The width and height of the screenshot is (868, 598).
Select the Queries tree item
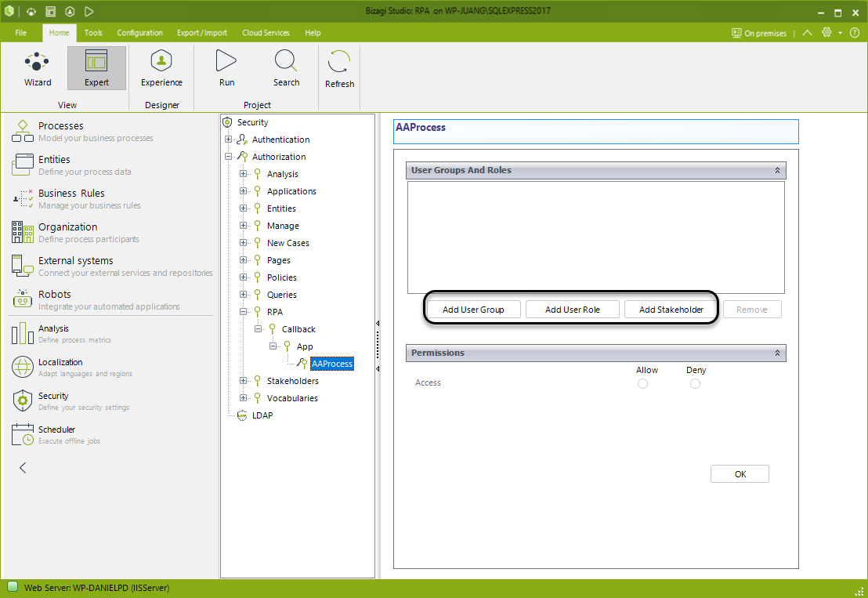point(281,295)
